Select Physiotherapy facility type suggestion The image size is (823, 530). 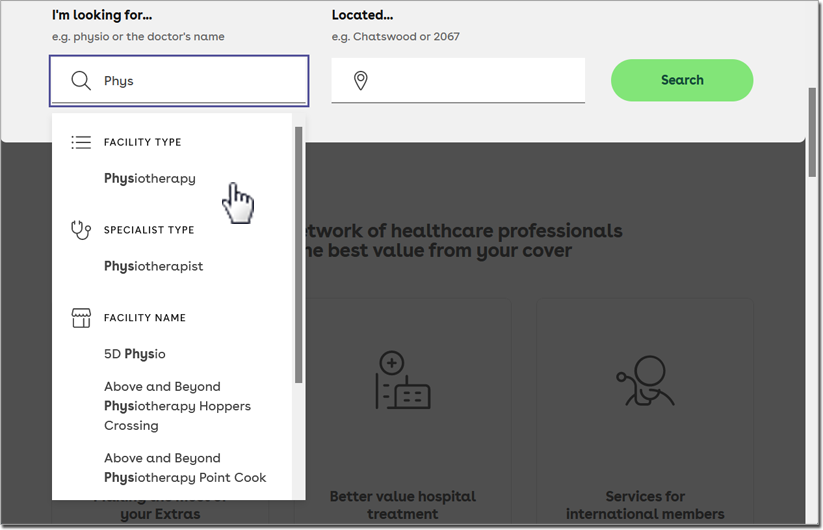[x=150, y=179]
